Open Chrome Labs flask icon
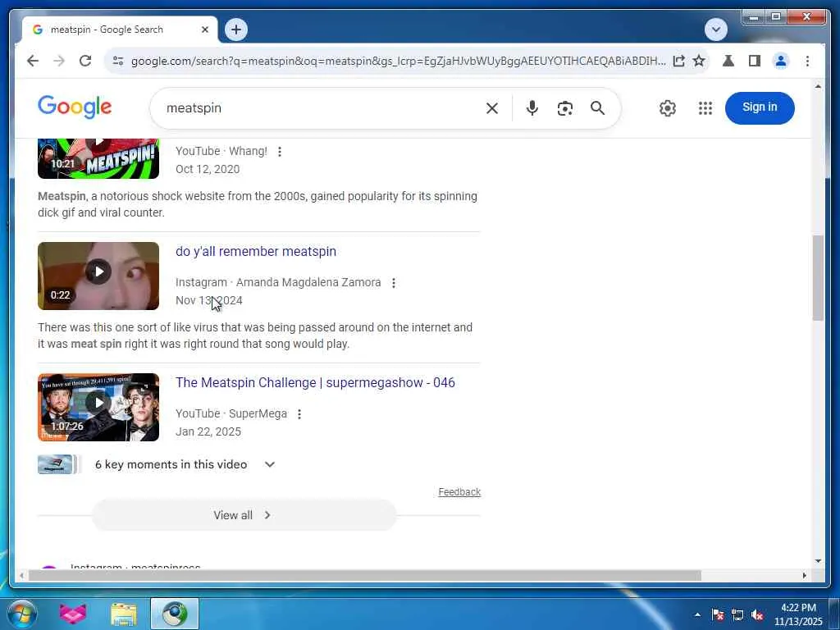Viewport: 840px width, 630px height. [728, 61]
